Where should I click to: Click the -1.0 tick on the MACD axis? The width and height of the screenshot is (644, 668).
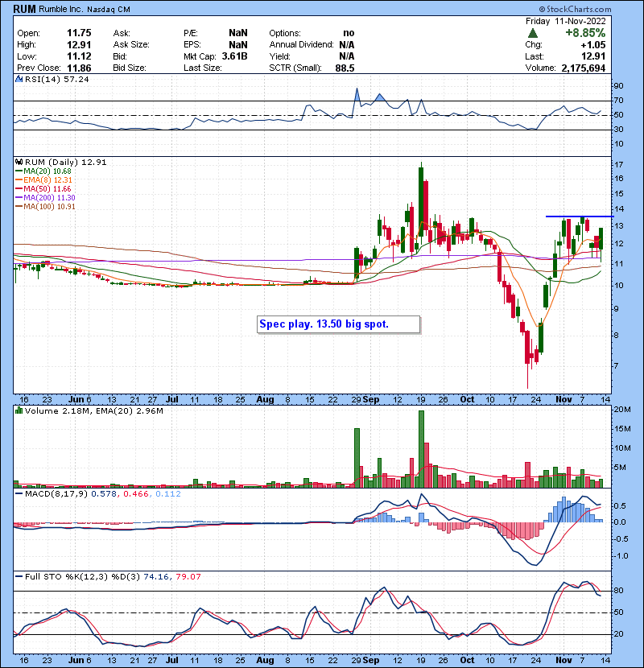621,556
